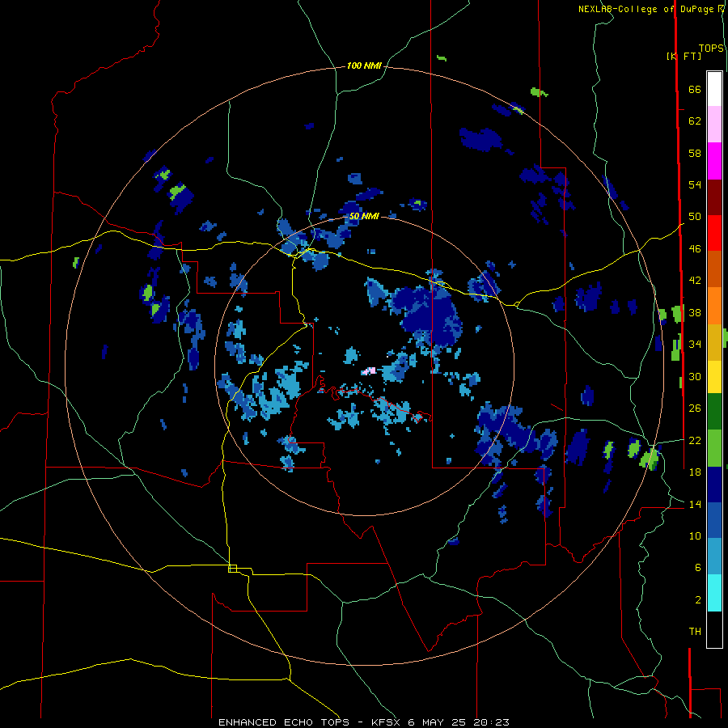Pick the dark green legend swatch
Screen dimensions: 728x728
pyautogui.click(x=714, y=412)
